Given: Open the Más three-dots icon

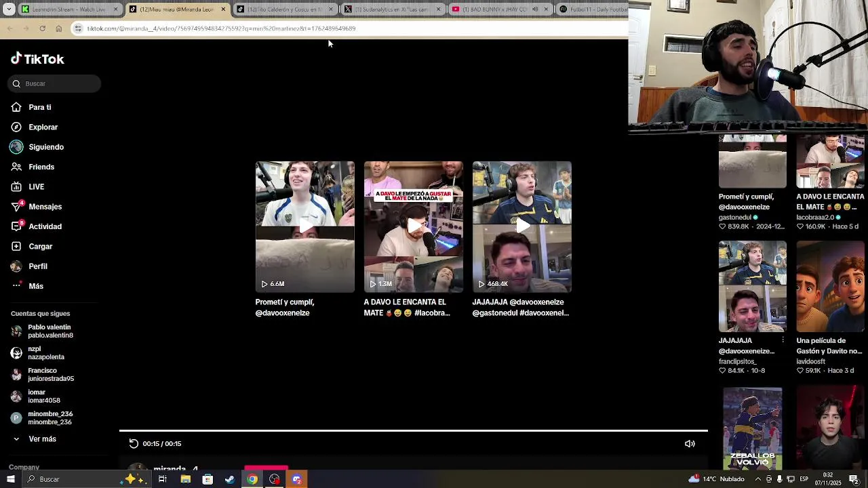Looking at the screenshot, I should click(16, 285).
